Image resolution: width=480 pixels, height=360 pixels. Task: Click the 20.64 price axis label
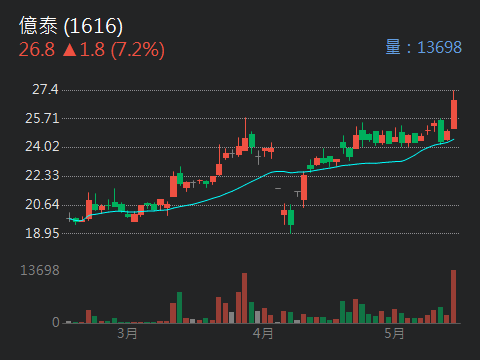pos(42,204)
